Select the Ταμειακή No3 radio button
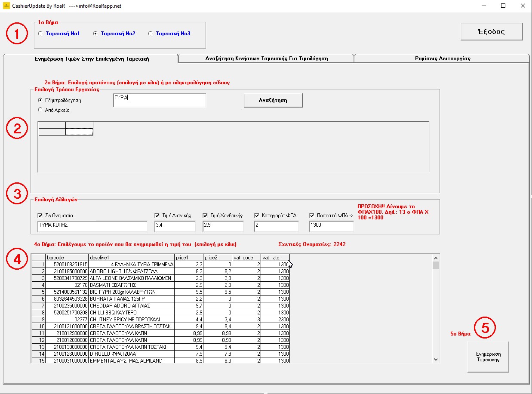The height and width of the screenshot is (394, 532). 151,34
